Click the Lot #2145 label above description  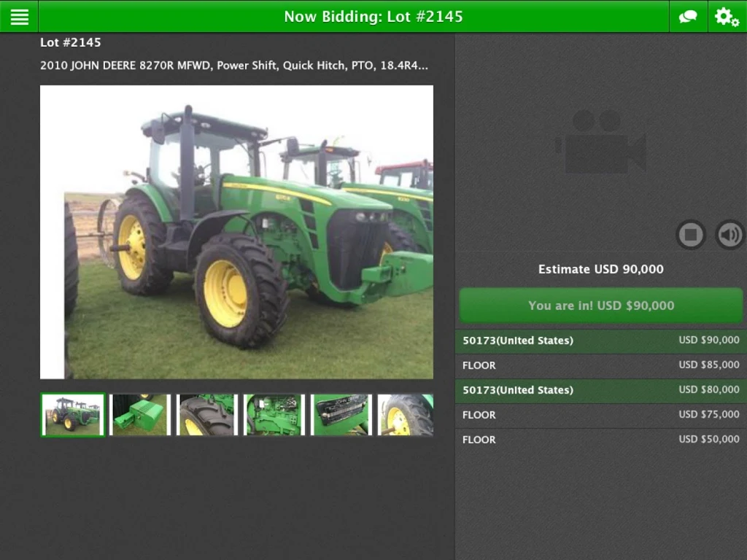71,42
